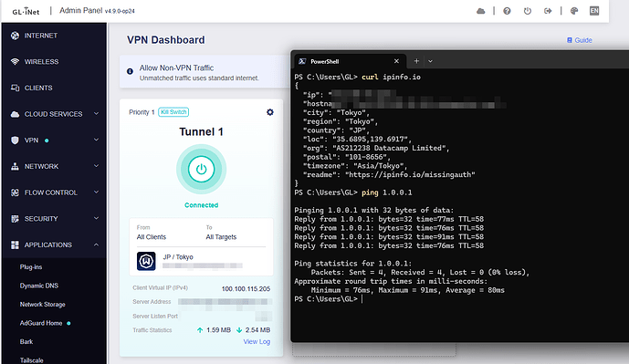Click the org AS212238 Datacamp Limited line

(376, 149)
